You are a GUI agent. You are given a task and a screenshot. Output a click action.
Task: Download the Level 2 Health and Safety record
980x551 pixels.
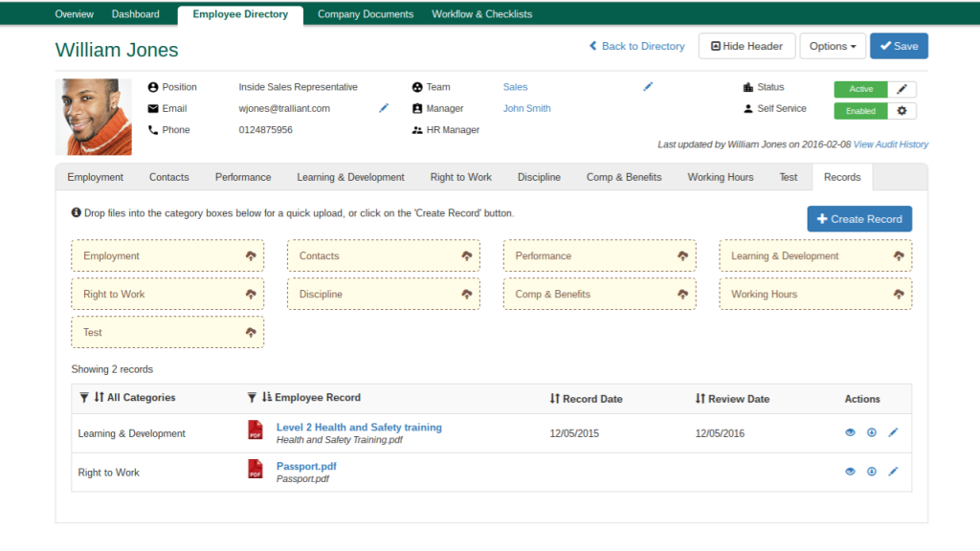tap(871, 432)
